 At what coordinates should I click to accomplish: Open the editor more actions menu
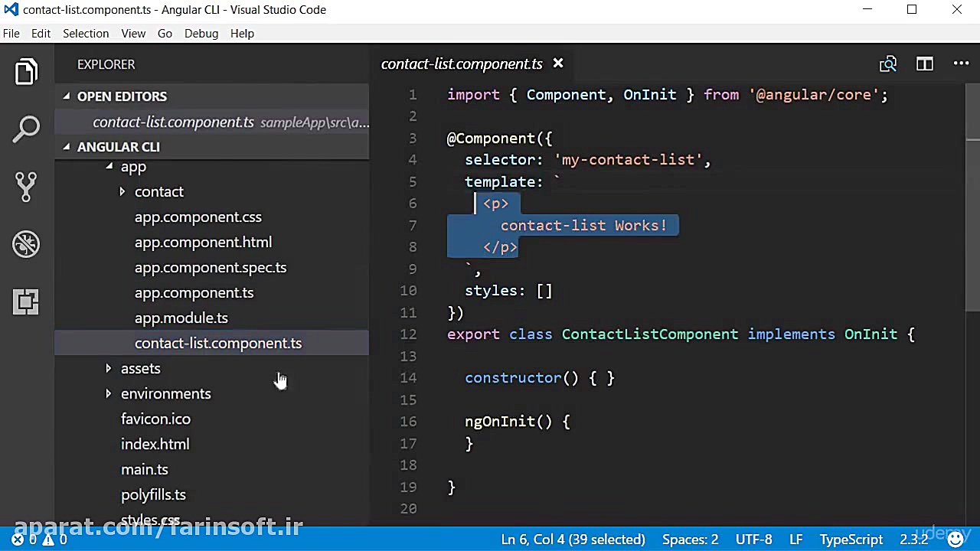(x=962, y=64)
